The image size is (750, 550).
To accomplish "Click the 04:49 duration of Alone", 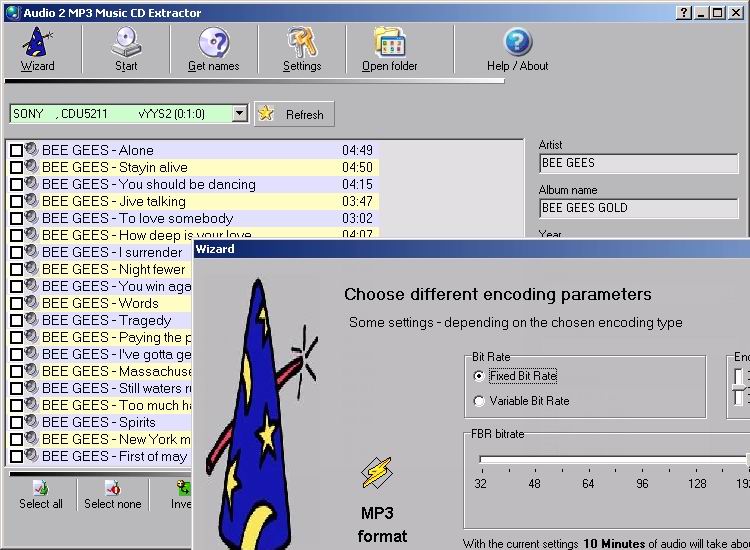I will click(x=357, y=150).
